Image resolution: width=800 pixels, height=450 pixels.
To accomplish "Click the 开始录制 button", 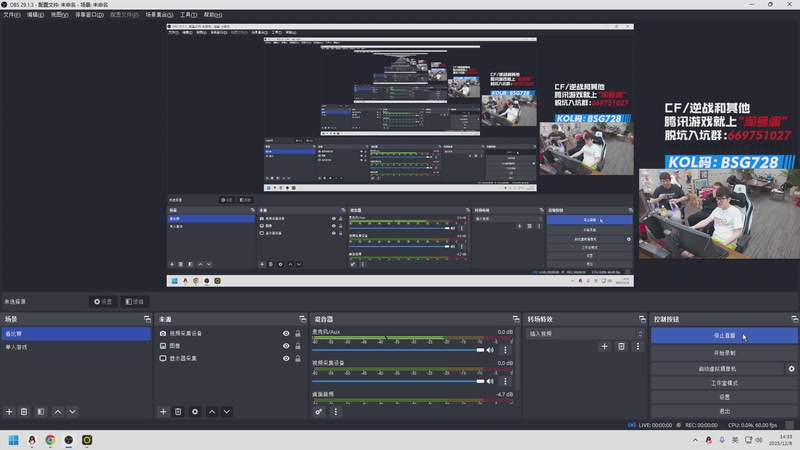I will pyautogui.click(x=724, y=353).
